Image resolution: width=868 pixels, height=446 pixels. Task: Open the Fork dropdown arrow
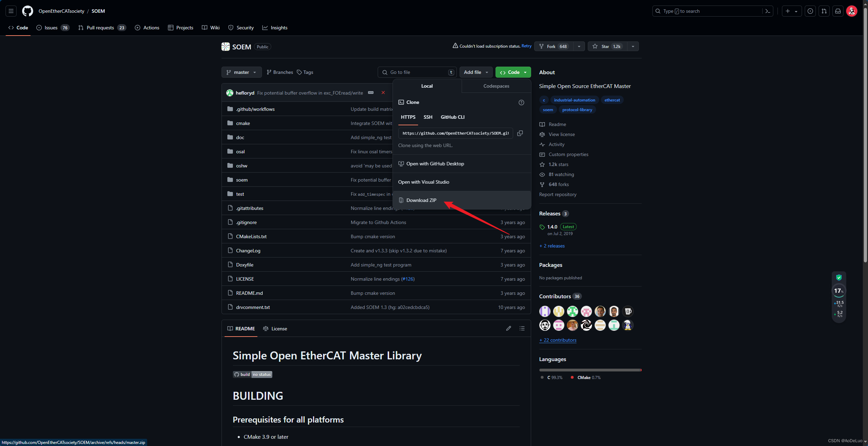click(579, 46)
